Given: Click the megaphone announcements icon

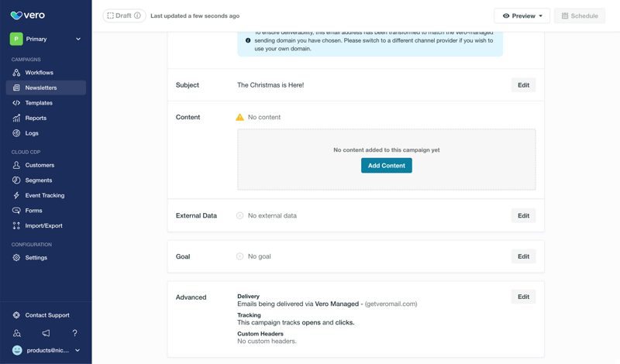Looking at the screenshot, I should point(46,333).
